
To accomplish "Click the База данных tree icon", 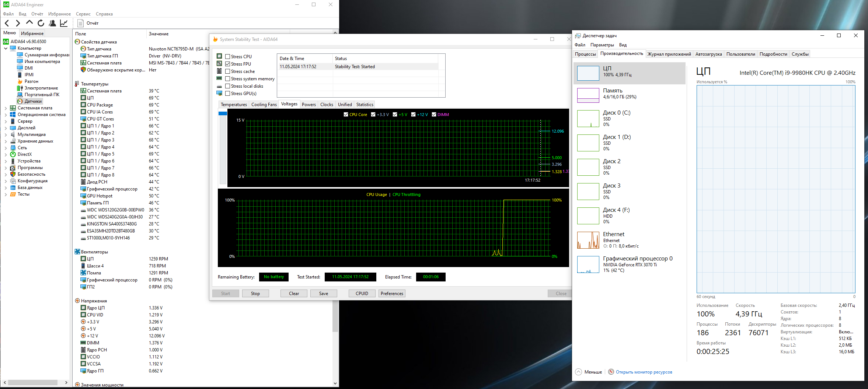I will [13, 188].
